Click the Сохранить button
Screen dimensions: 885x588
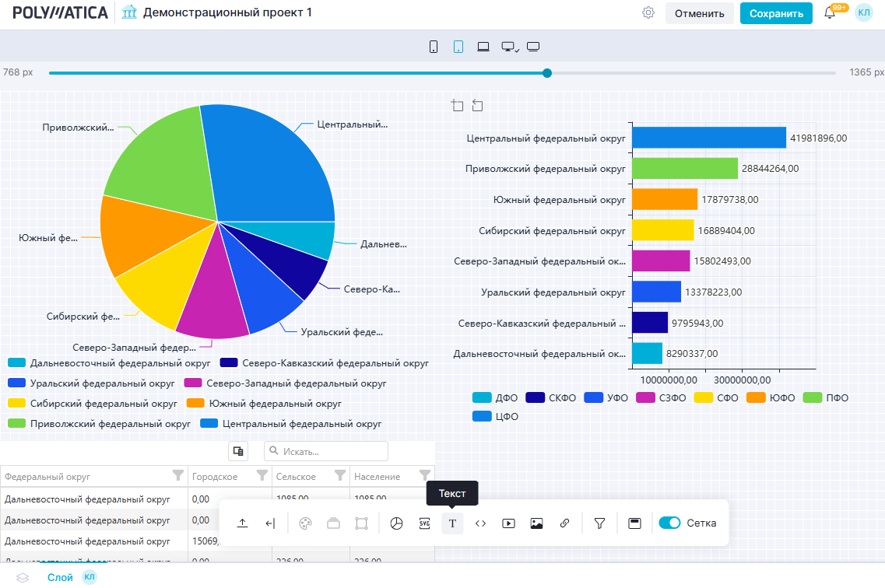coord(776,13)
